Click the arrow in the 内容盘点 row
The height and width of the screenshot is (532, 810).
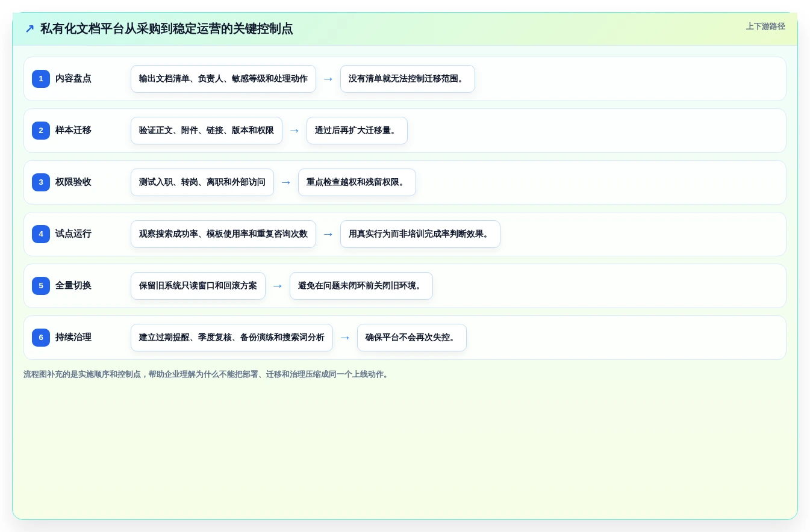pos(328,79)
